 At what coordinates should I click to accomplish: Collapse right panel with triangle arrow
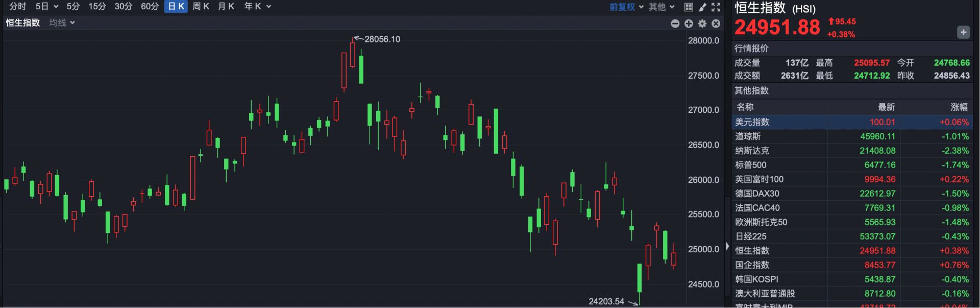pos(727,246)
